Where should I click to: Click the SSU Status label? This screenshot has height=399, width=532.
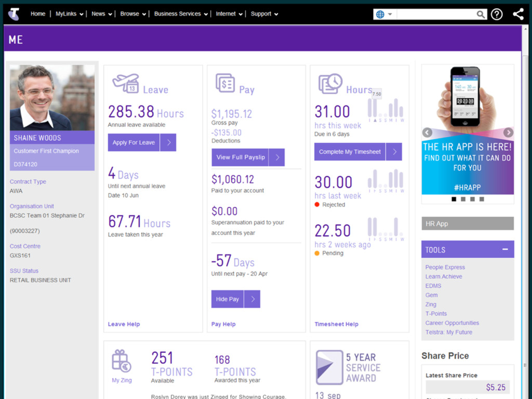coord(24,271)
